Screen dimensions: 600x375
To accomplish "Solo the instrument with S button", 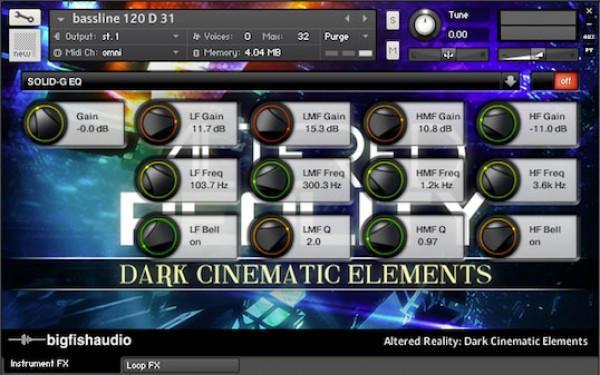I will [393, 20].
